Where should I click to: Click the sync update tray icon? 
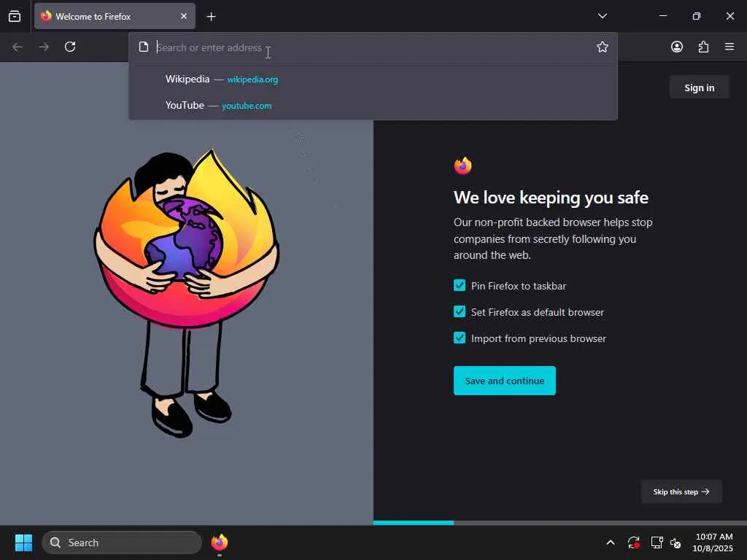tap(634, 542)
